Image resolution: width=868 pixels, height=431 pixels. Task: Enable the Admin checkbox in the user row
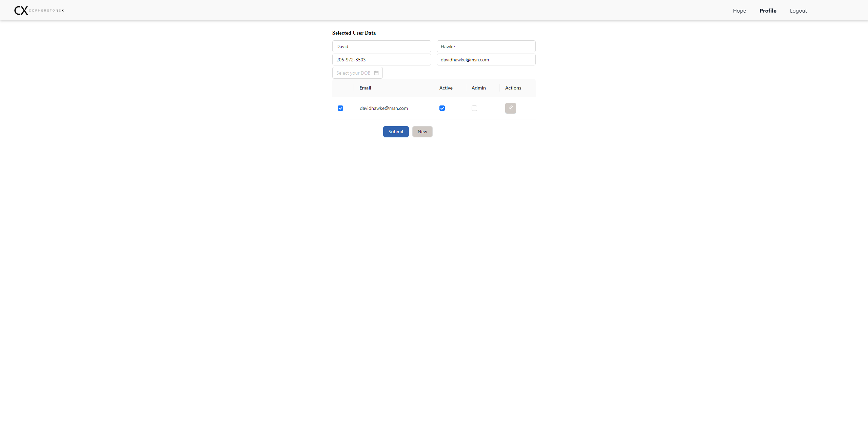click(474, 108)
